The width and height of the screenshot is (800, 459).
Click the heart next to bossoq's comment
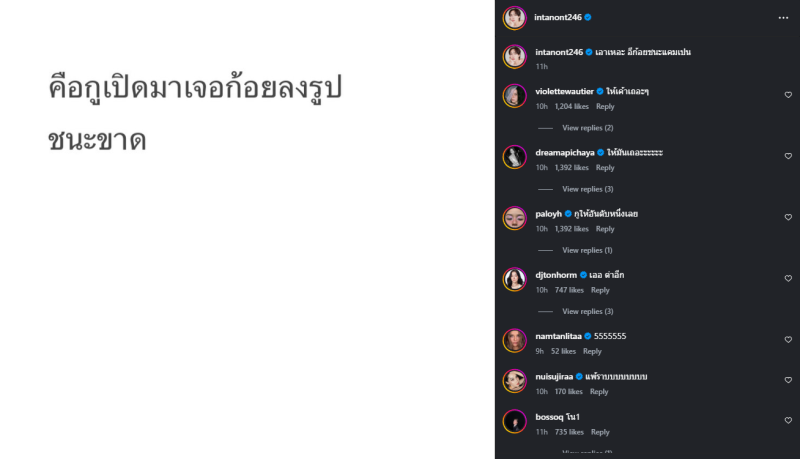(x=788, y=420)
